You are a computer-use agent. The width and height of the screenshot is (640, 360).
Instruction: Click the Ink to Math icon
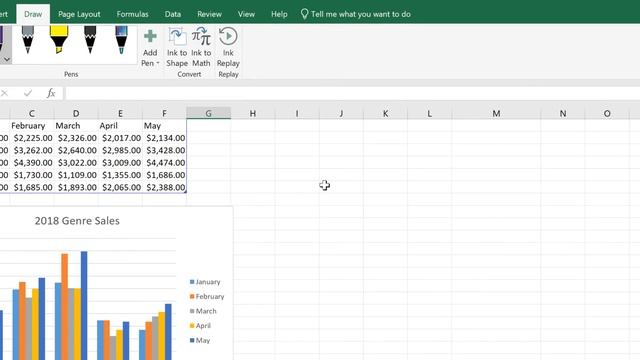[201, 36]
